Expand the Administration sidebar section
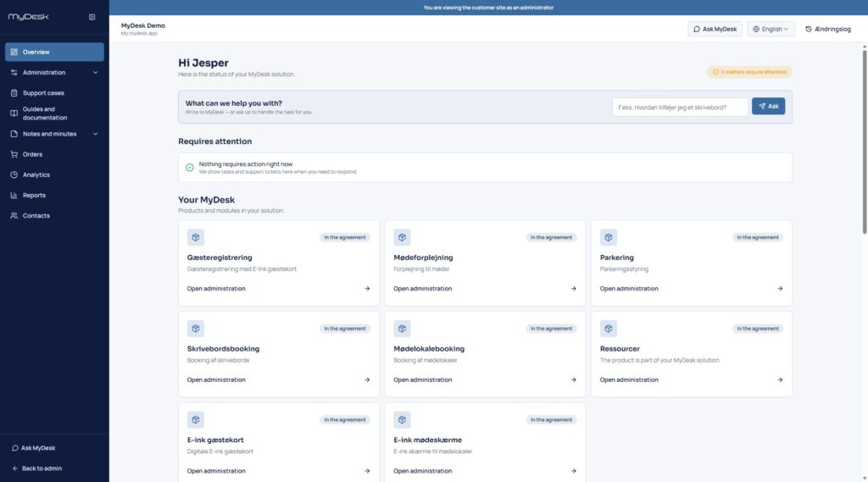Image resolution: width=868 pixels, height=482 pixels. click(x=54, y=73)
